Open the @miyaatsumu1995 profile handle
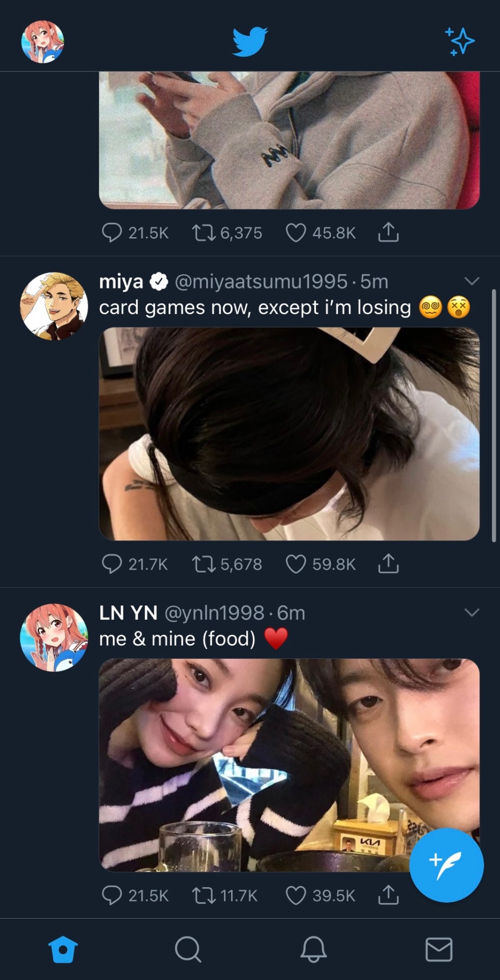 click(x=261, y=281)
